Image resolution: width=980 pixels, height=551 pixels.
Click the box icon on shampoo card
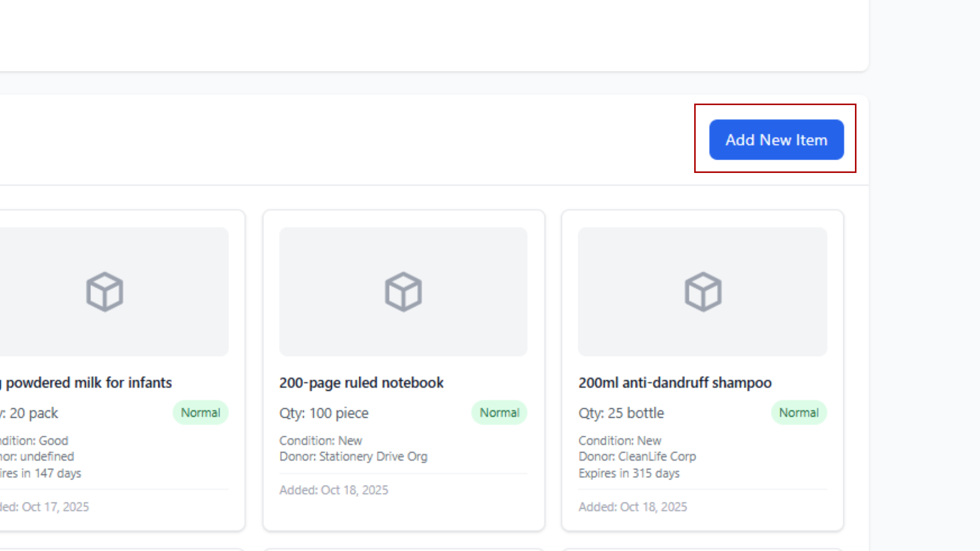(703, 292)
